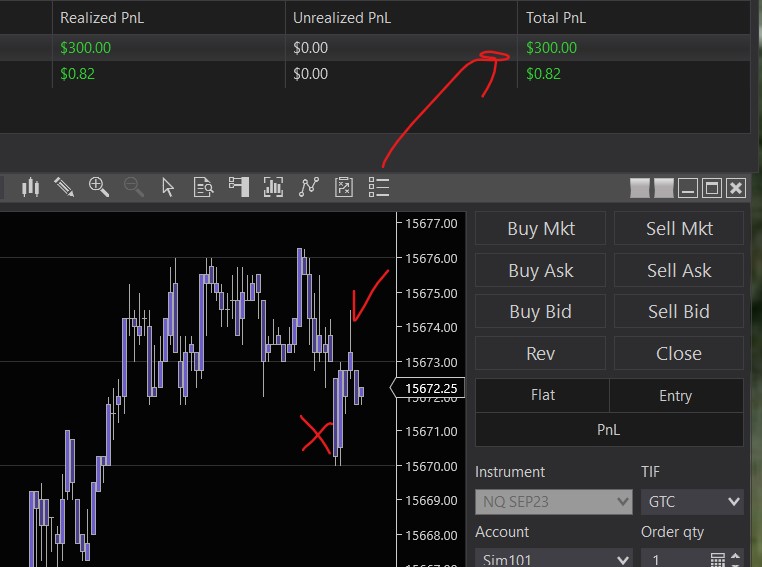Screen dimensions: 762x567
Task: Open the order qty calculator icon
Action: tap(717, 560)
